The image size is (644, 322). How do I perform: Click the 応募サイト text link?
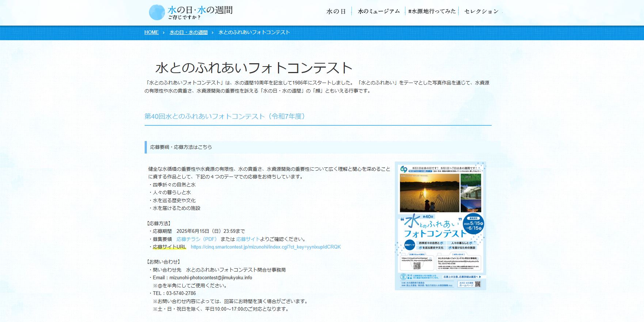tap(248, 239)
